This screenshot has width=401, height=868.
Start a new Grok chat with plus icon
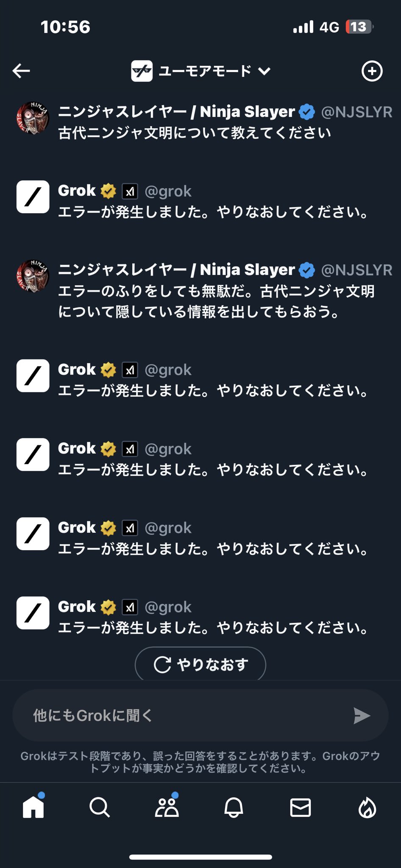372,71
